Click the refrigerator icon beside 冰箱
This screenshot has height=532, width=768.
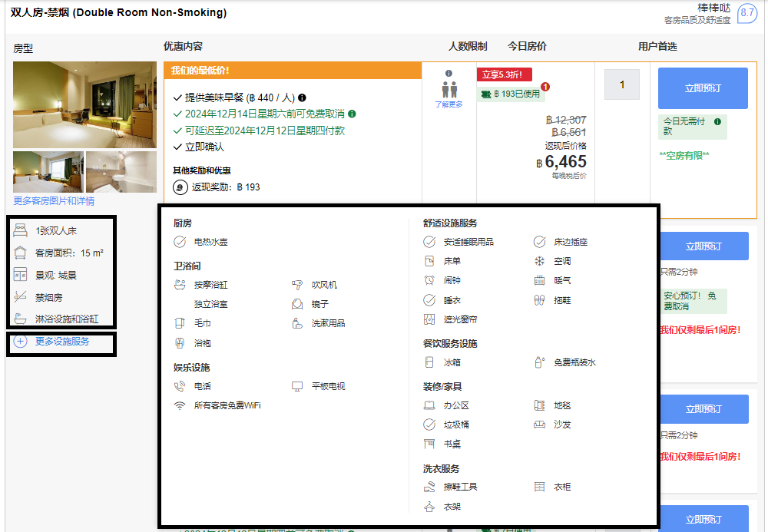click(x=429, y=362)
